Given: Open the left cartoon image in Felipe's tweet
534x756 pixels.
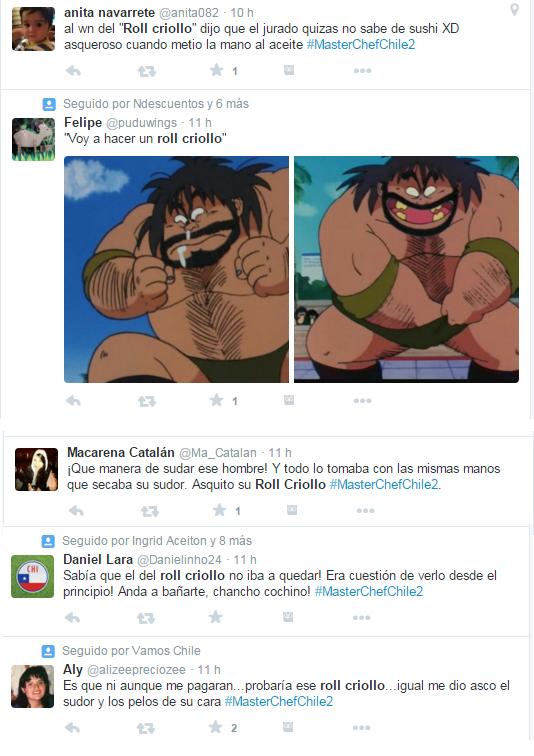Looking at the screenshot, I should pyautogui.click(x=176, y=269).
